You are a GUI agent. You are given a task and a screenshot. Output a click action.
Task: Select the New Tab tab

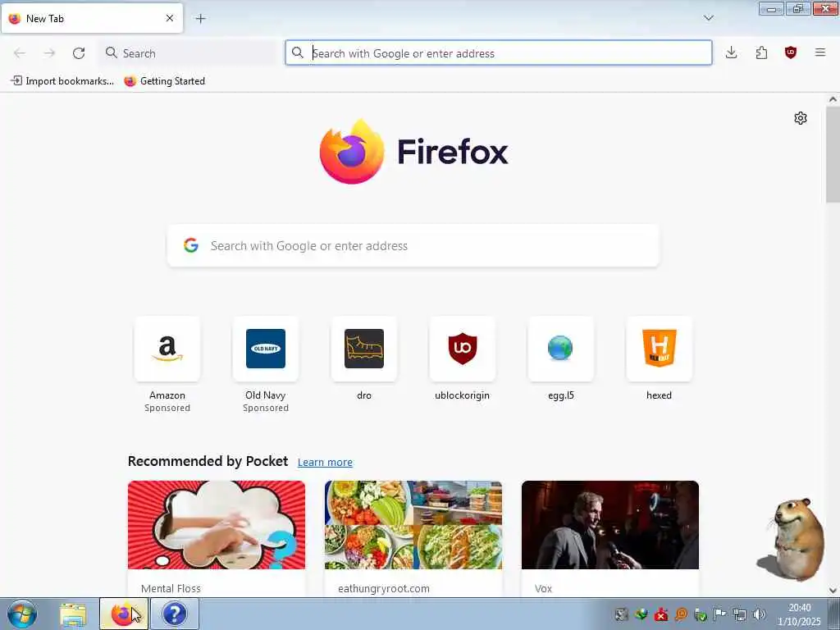[x=92, y=18]
